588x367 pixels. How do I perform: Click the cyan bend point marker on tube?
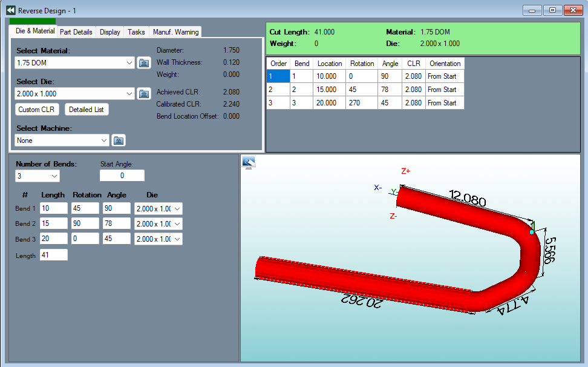[532, 233]
